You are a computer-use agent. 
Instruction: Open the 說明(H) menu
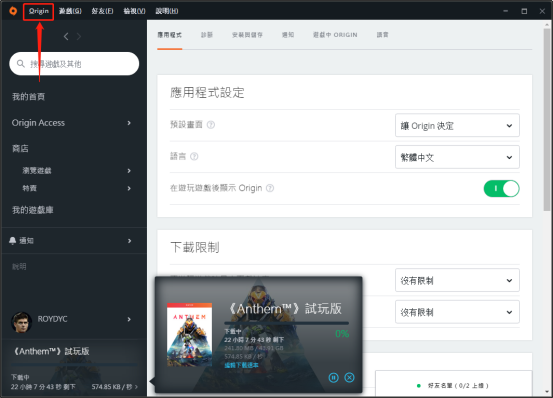(167, 11)
